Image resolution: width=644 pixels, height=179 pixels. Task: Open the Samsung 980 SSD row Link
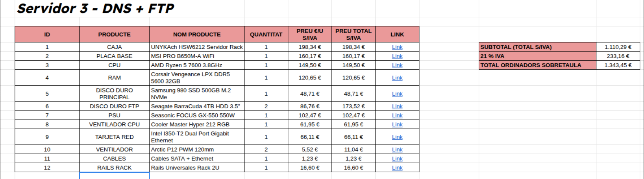(x=397, y=94)
